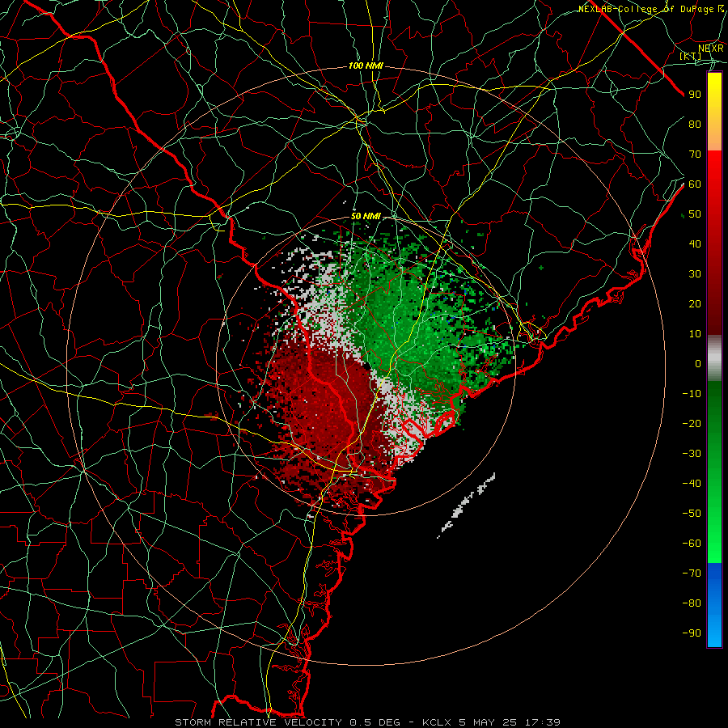The width and height of the screenshot is (728, 728).
Task: Click the positive "30" scale value
Action: [695, 274]
